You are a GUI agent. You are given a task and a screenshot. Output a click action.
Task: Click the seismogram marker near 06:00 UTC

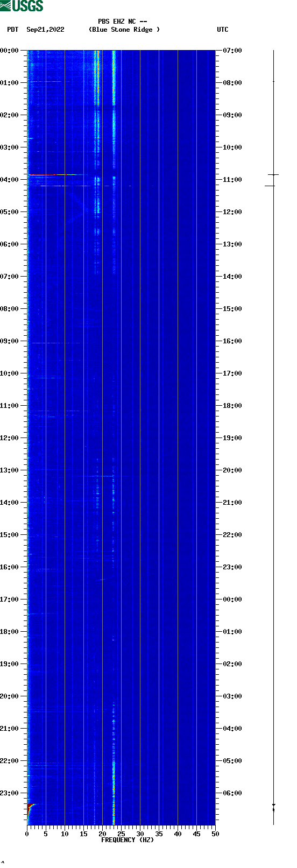[273, 807]
